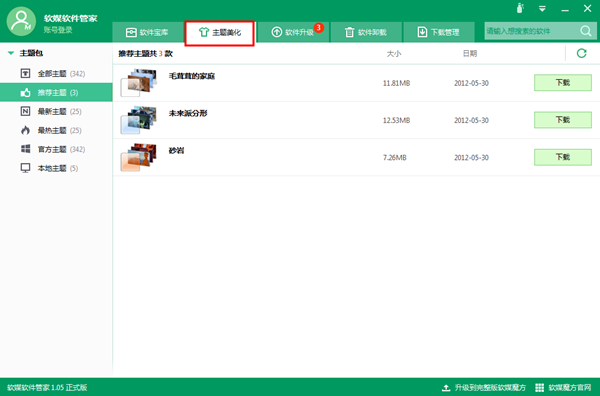Click the 账号登录 login link
600x396 pixels.
point(58,30)
